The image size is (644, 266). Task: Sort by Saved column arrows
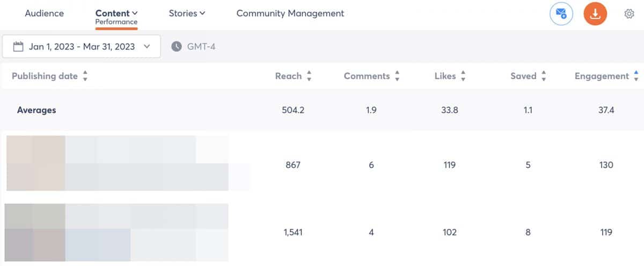pyautogui.click(x=544, y=76)
